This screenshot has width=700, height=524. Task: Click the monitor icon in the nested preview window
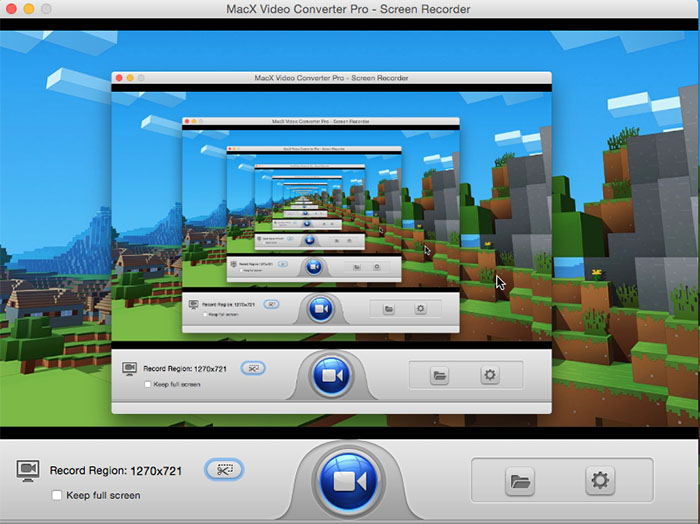pyautogui.click(x=129, y=369)
